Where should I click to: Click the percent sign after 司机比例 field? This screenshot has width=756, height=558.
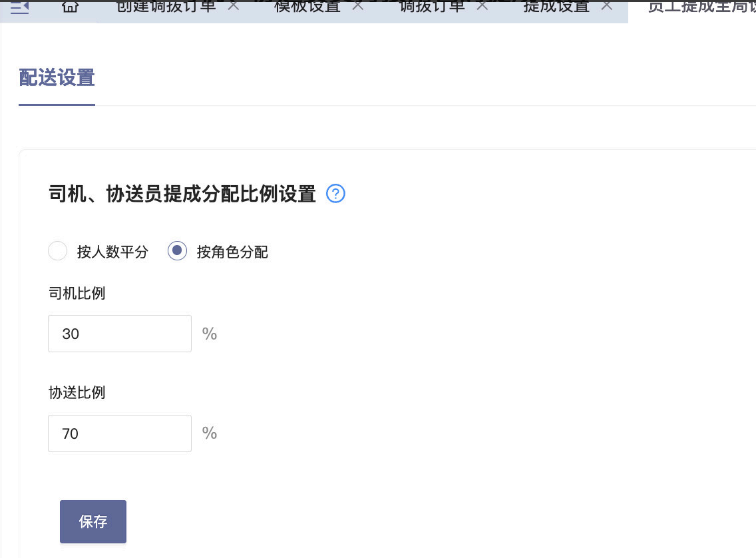(x=210, y=334)
